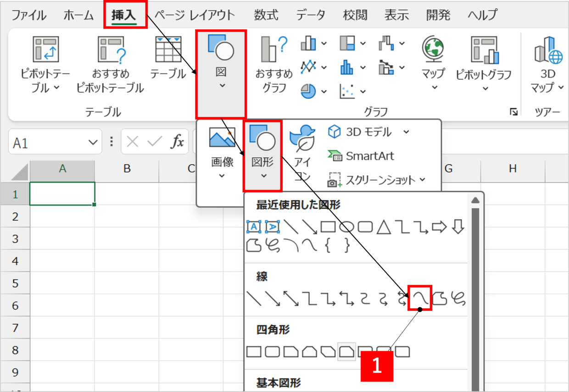569x392 pixels.
Task: Open the マップ chart icon
Action: 433,50
